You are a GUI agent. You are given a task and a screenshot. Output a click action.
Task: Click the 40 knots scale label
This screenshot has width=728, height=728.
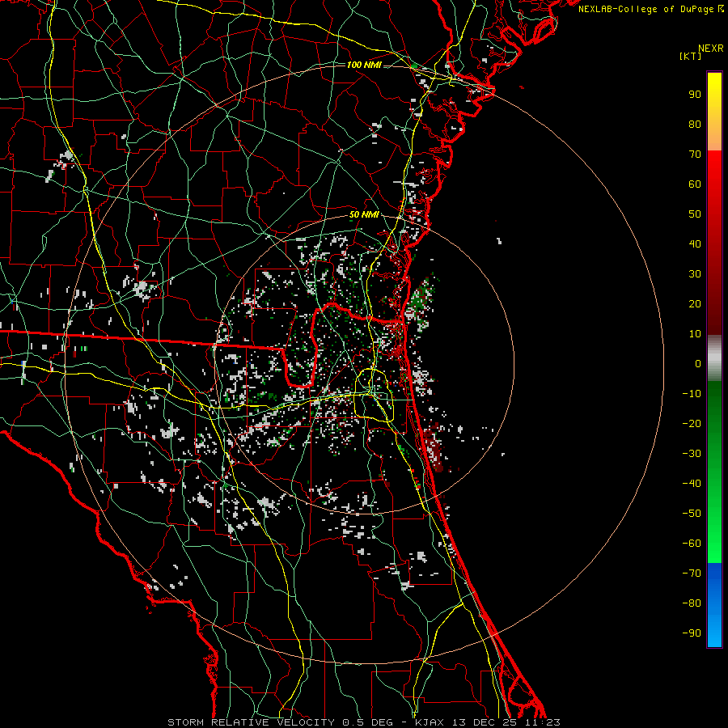tap(695, 243)
